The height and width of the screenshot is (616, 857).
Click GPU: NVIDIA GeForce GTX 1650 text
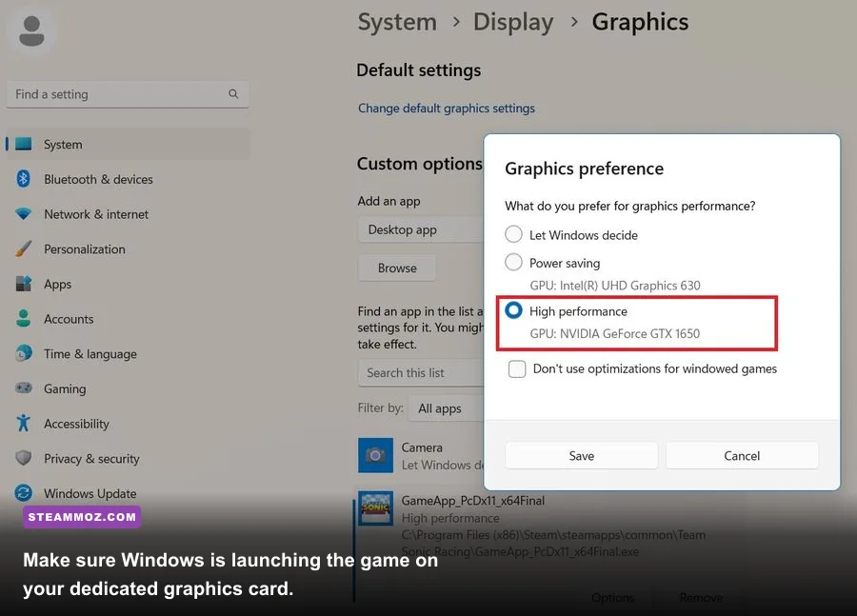615,333
